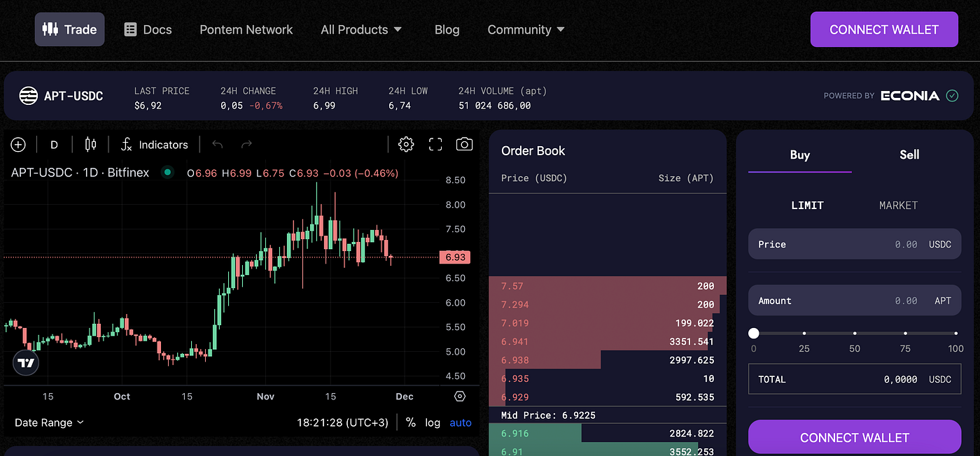Expand the Community dropdown
The height and width of the screenshot is (456, 980).
coord(526,29)
